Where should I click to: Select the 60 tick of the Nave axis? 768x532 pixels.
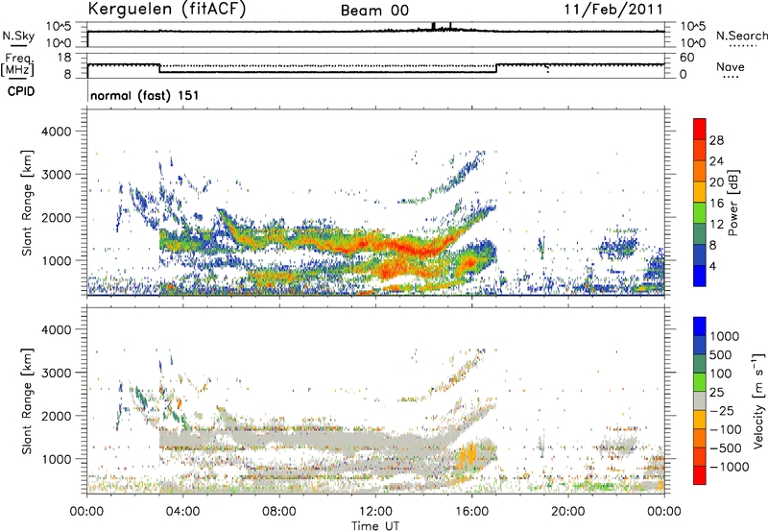(687, 58)
